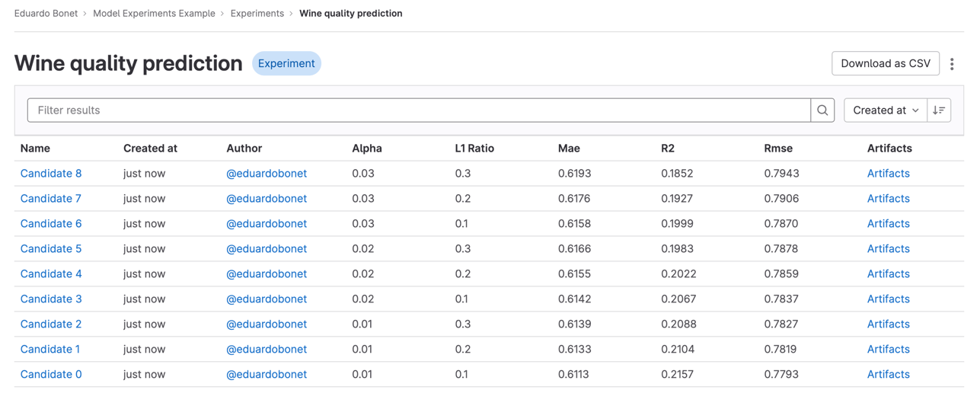Screen dimensions: 980x406
Task: Toggle the sort direction icon
Action: coord(939,110)
